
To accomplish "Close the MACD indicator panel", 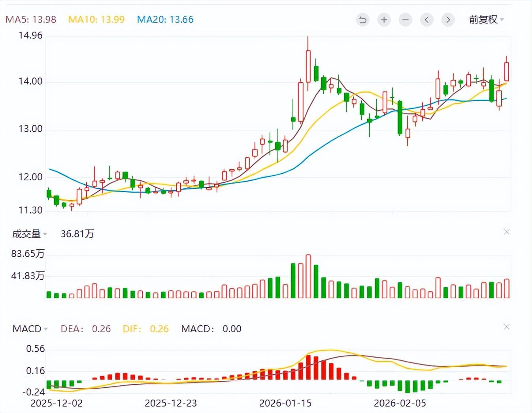I will coord(507,327).
